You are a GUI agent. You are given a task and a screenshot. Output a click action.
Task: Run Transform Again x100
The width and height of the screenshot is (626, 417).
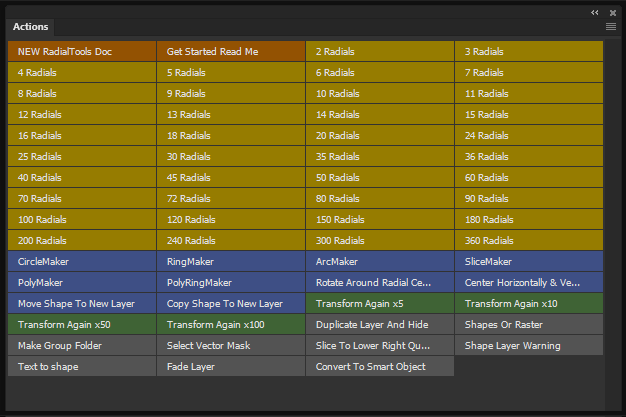click(231, 324)
